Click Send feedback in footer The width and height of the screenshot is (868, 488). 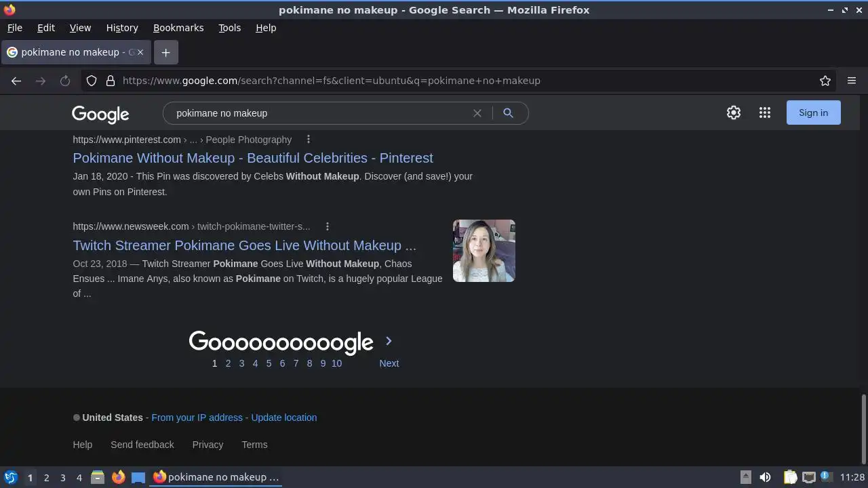[142, 445]
